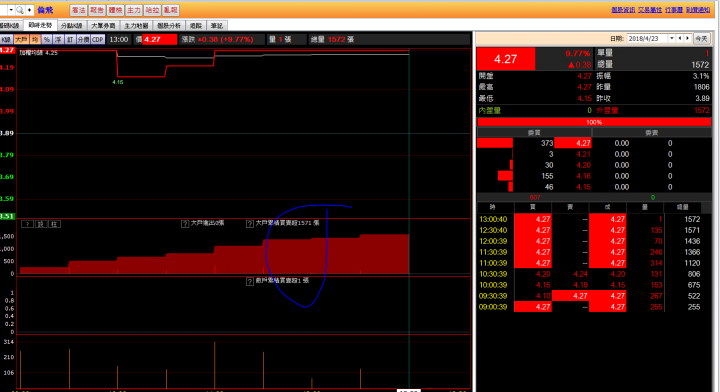
Task: Click the red 100% buy-ratio bar
Action: [594, 122]
